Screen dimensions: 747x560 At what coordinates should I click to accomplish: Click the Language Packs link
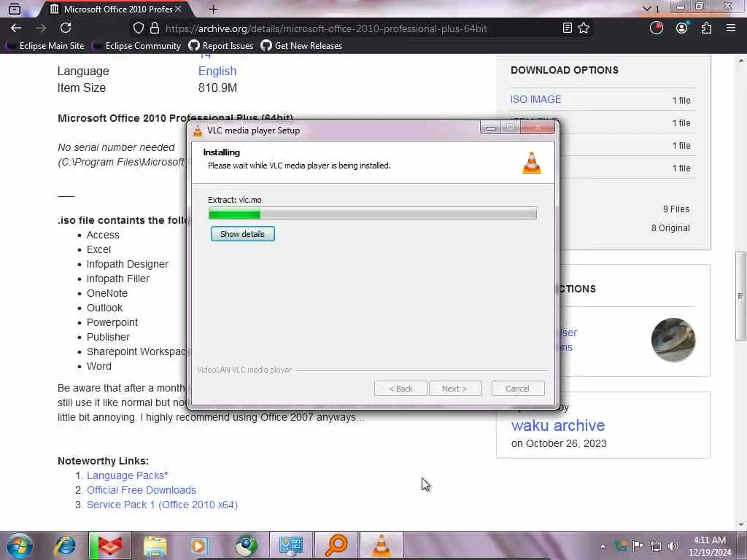pos(125,475)
